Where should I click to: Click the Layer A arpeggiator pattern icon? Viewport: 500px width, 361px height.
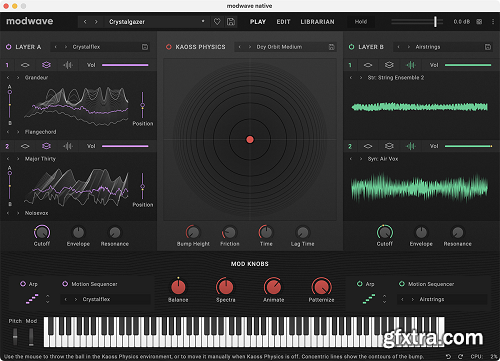click(x=32, y=299)
